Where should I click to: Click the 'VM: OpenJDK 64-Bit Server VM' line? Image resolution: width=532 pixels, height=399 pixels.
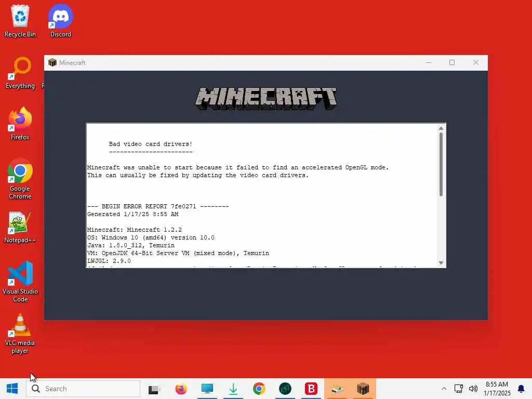pos(178,253)
